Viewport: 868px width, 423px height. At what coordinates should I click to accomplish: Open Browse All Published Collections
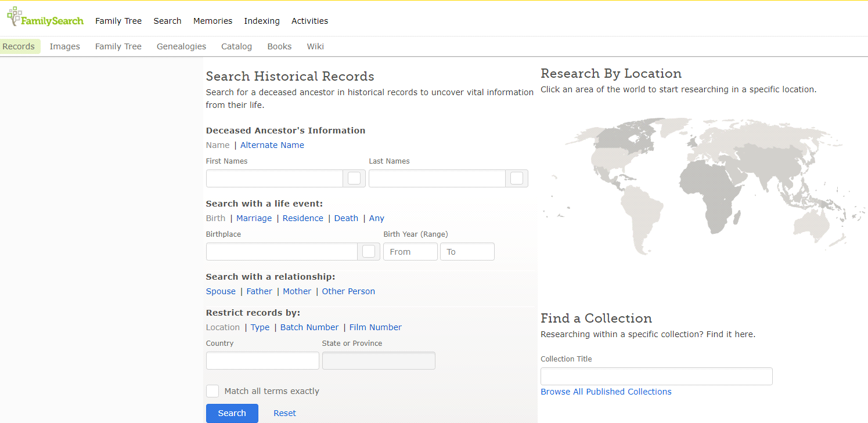pos(606,392)
